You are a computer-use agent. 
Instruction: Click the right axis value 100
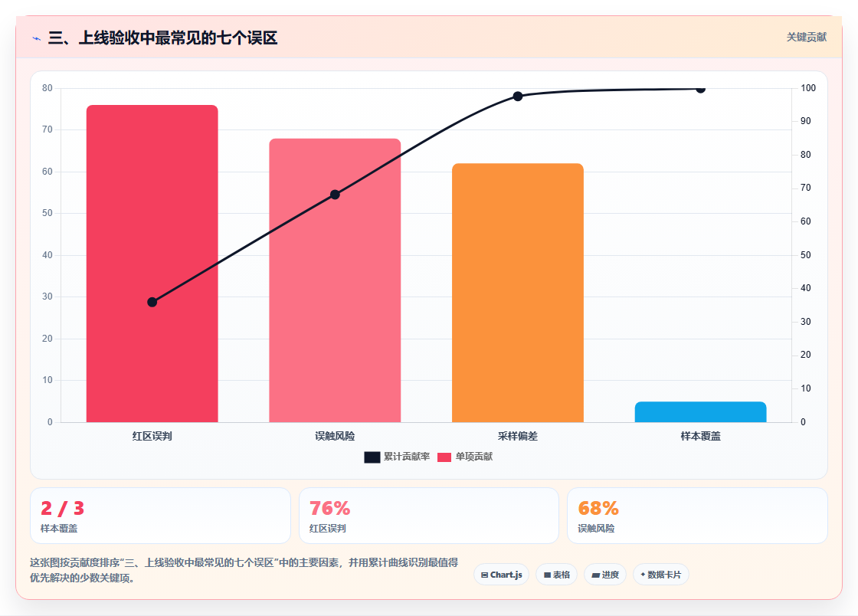tap(808, 88)
